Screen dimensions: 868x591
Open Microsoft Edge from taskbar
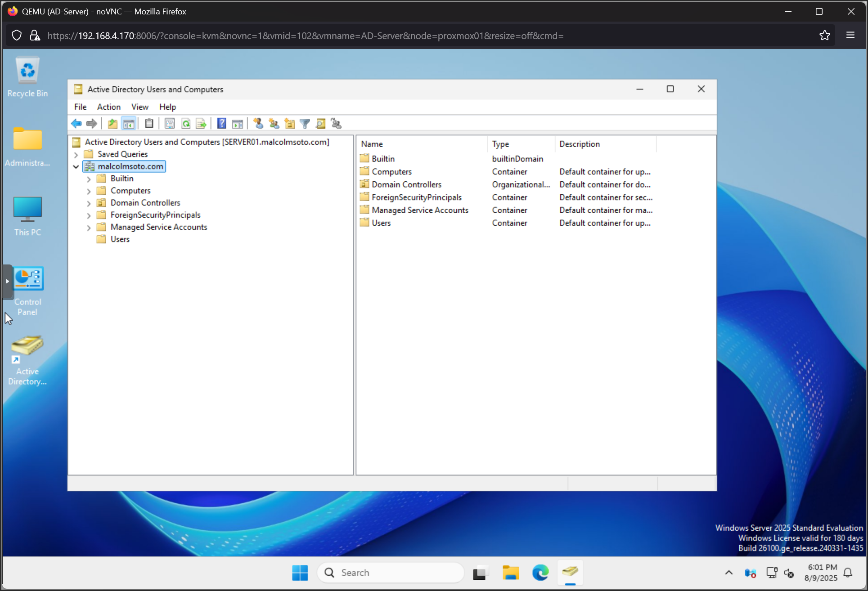click(x=540, y=573)
